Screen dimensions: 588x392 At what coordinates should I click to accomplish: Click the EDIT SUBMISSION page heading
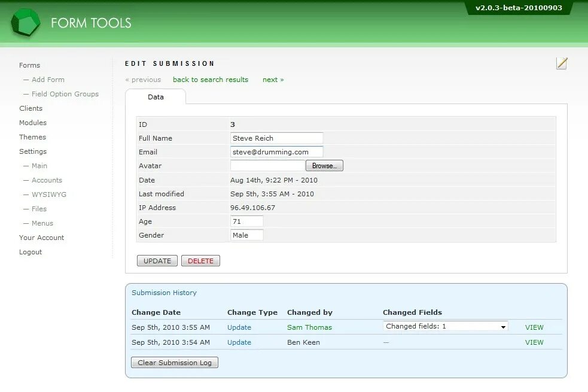169,63
